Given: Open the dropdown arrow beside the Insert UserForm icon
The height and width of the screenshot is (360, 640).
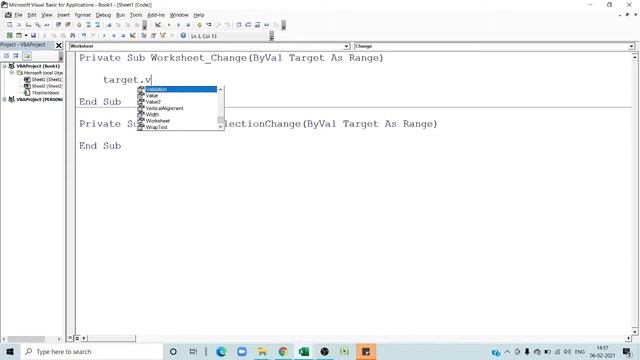Looking at the screenshot, I should click(26, 36).
